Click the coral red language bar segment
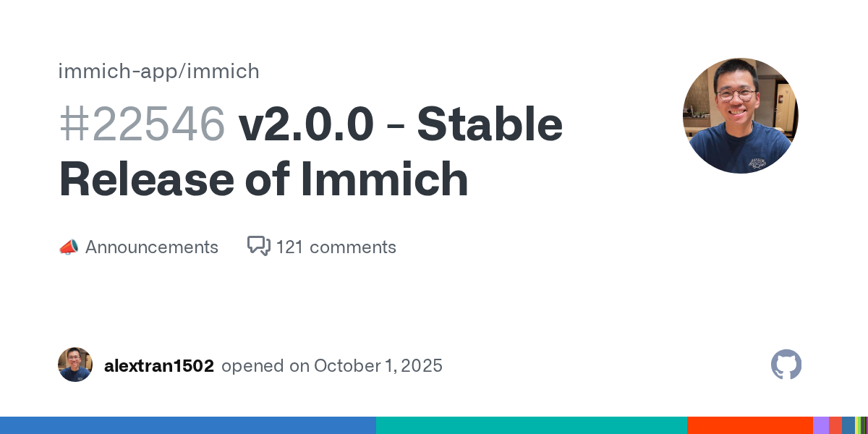The width and height of the screenshot is (868, 434). pos(835,425)
